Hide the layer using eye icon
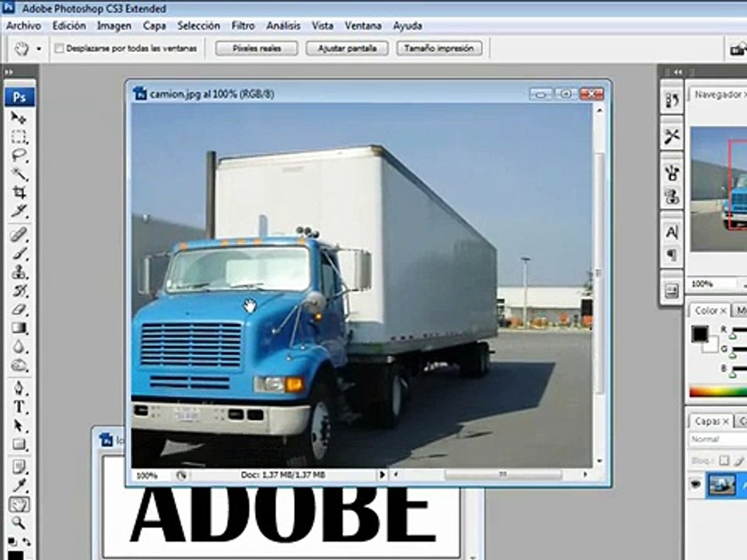This screenshot has height=560, width=747. pos(696,484)
